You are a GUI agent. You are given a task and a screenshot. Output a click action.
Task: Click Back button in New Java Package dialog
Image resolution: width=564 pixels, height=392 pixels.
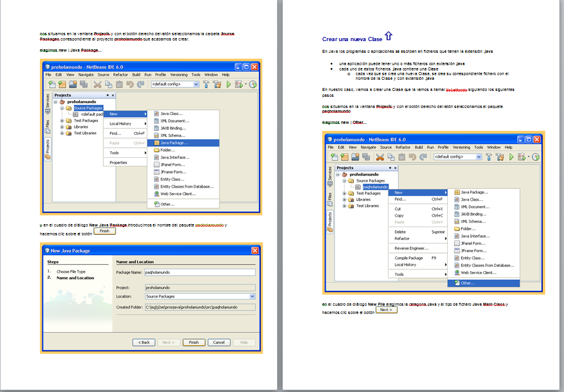[144, 342]
